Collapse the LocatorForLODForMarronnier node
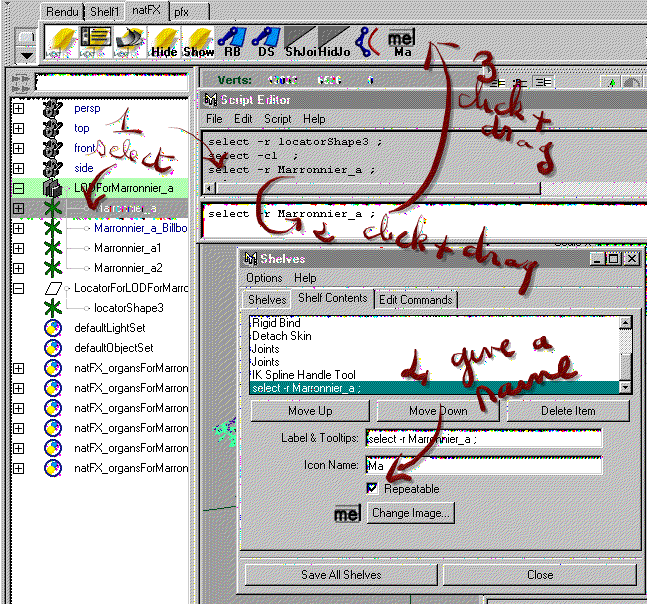The height and width of the screenshot is (604, 647). coord(18,288)
